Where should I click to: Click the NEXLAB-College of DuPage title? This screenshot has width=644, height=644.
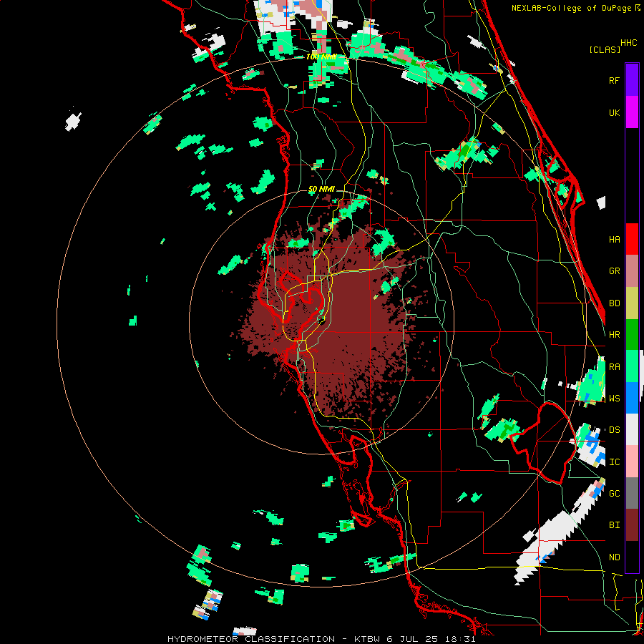tap(571, 8)
